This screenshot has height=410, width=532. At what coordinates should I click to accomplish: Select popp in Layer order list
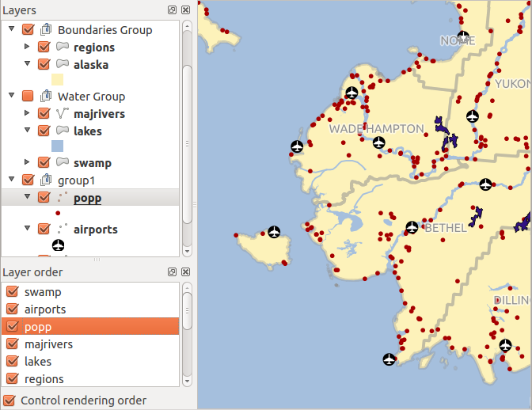[38, 327]
